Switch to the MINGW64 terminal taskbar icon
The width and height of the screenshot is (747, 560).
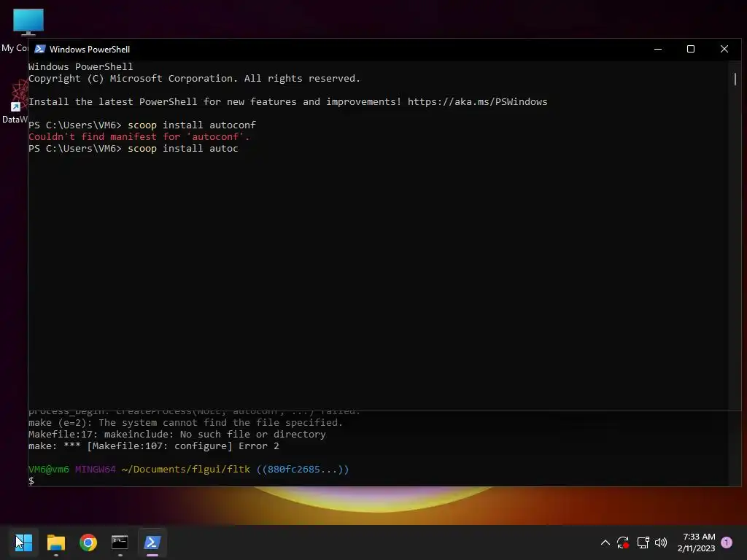point(120,542)
